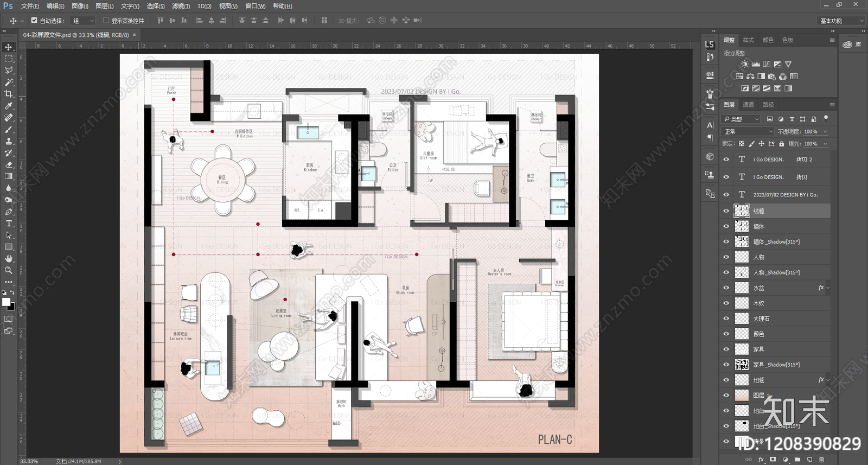
Task: Expand the effects of the 水盆 layer
Action: pos(828,288)
